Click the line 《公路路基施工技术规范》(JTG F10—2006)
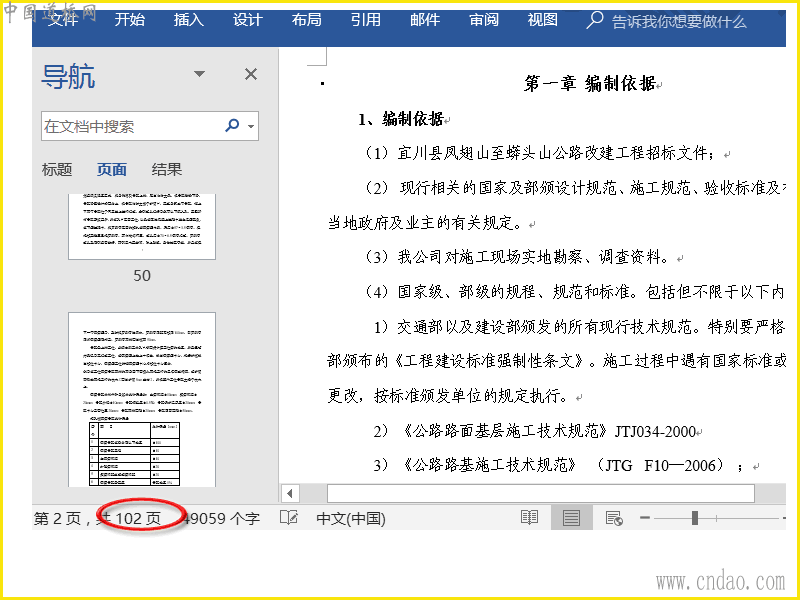The height and width of the screenshot is (600, 800). tap(558, 465)
